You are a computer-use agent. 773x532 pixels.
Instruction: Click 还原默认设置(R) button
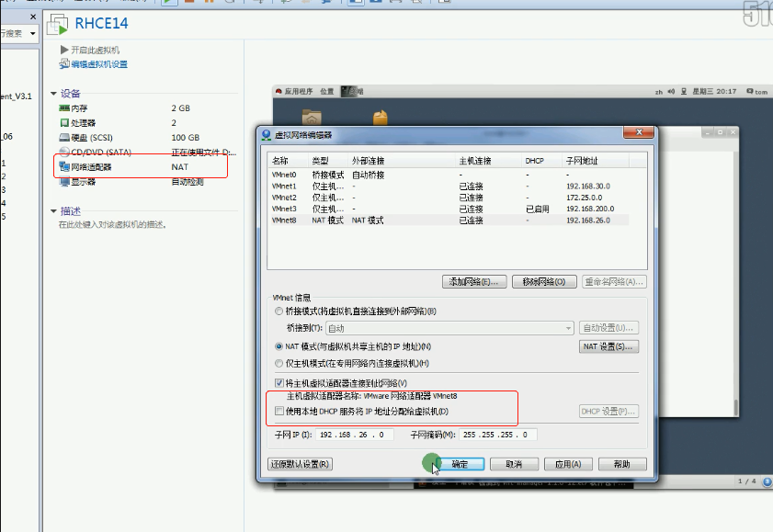301,464
